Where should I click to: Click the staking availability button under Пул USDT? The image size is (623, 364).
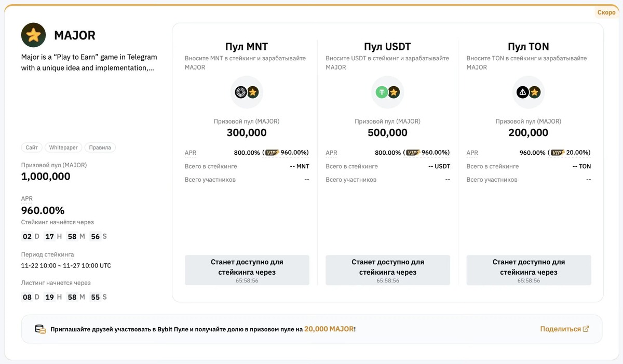[x=387, y=269]
